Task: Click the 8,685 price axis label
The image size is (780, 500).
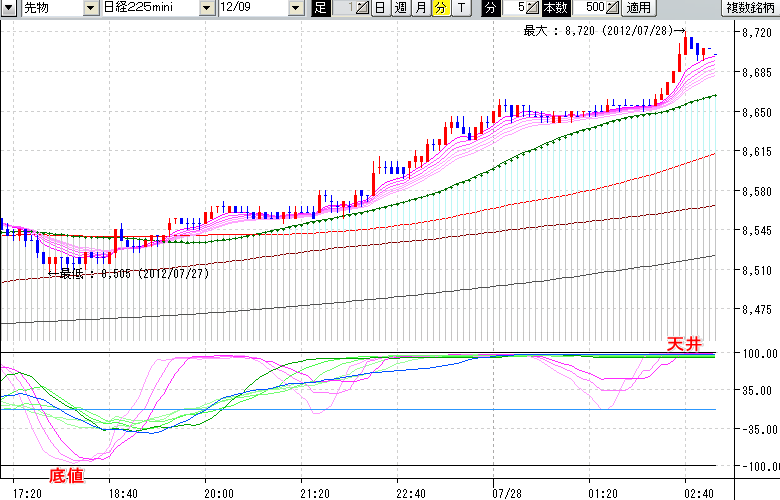Action: [757, 73]
